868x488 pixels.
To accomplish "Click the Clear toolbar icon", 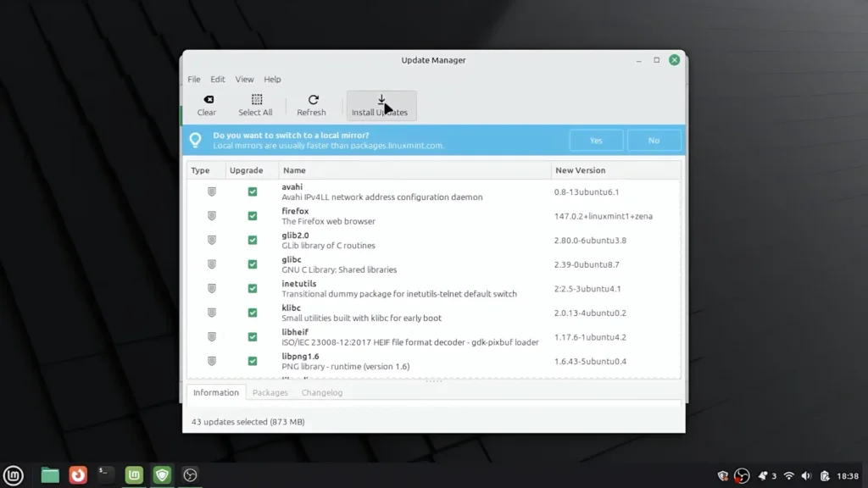I will click(209, 100).
